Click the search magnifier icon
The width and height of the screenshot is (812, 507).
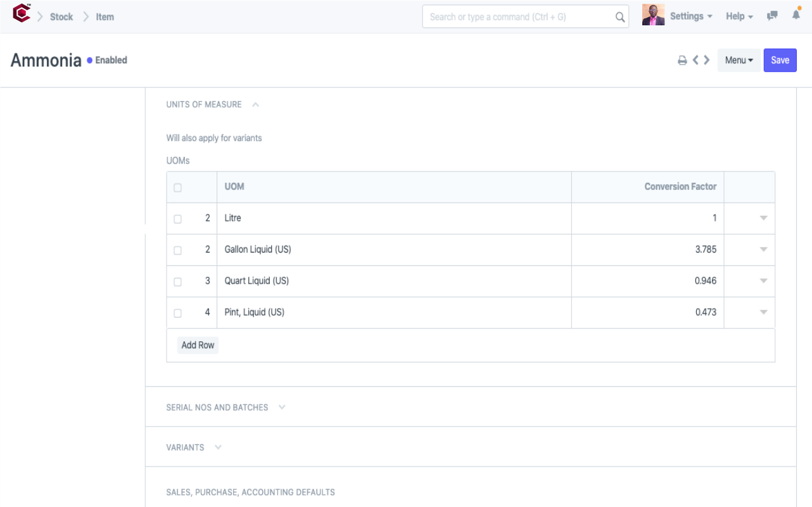(x=620, y=17)
